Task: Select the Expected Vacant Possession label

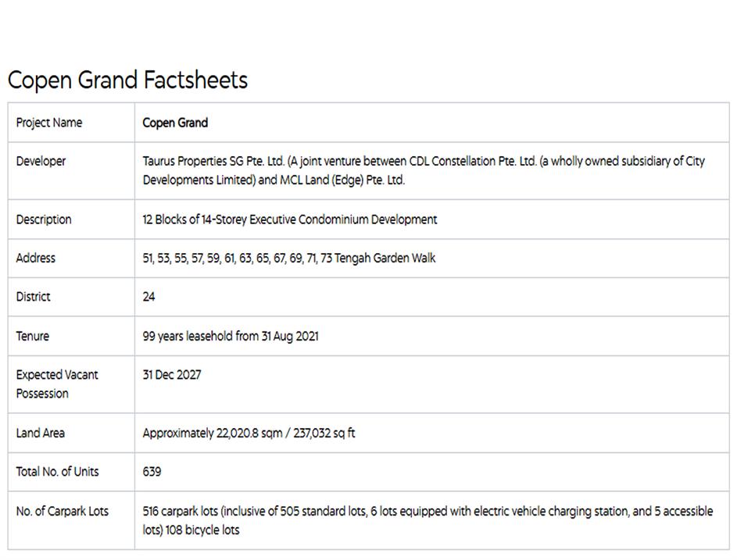Action: tap(57, 383)
